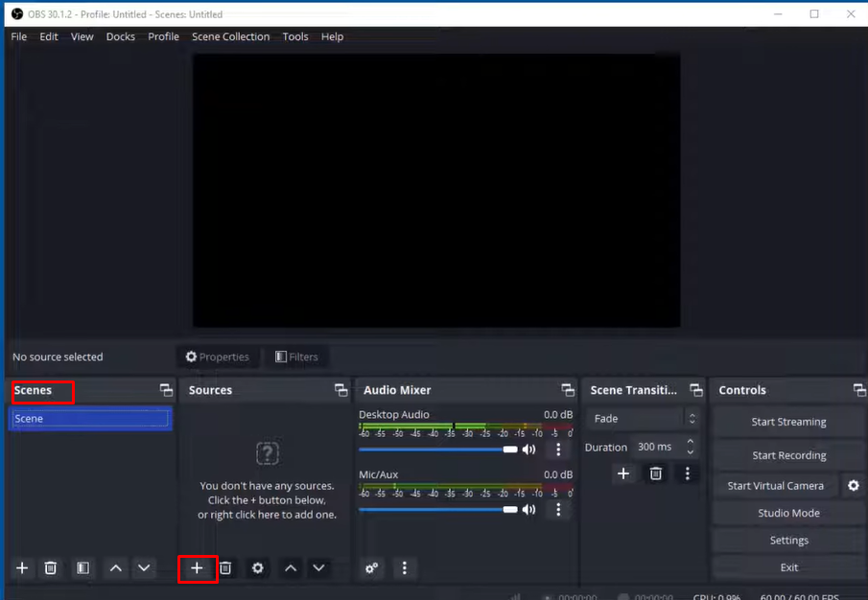This screenshot has width=868, height=600.
Task: Pop out the Scenes panel with its dock icon
Action: pos(164,390)
